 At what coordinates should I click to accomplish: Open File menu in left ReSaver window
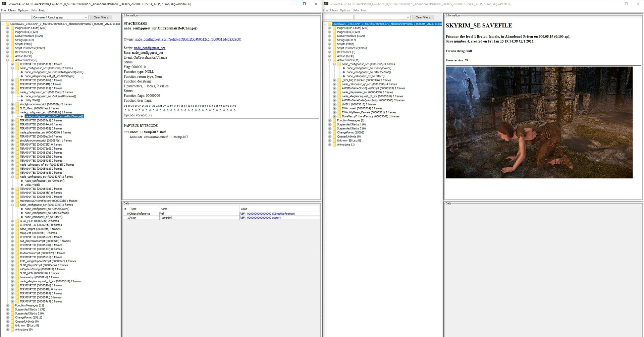(4, 10)
